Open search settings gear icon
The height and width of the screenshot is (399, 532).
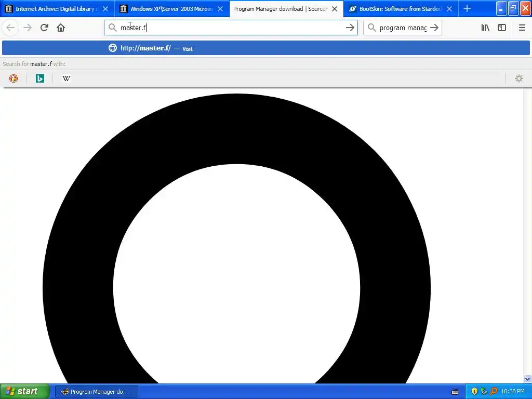(x=519, y=79)
